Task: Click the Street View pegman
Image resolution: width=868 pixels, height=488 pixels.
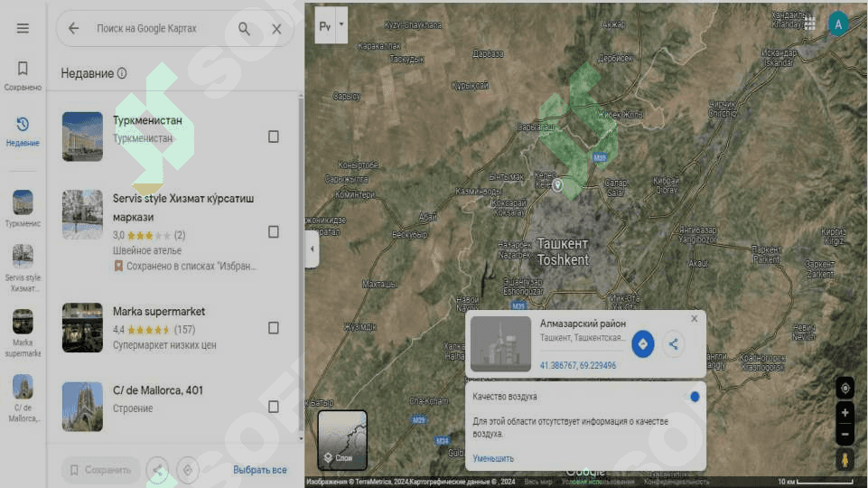Action: pyautogui.click(x=845, y=459)
